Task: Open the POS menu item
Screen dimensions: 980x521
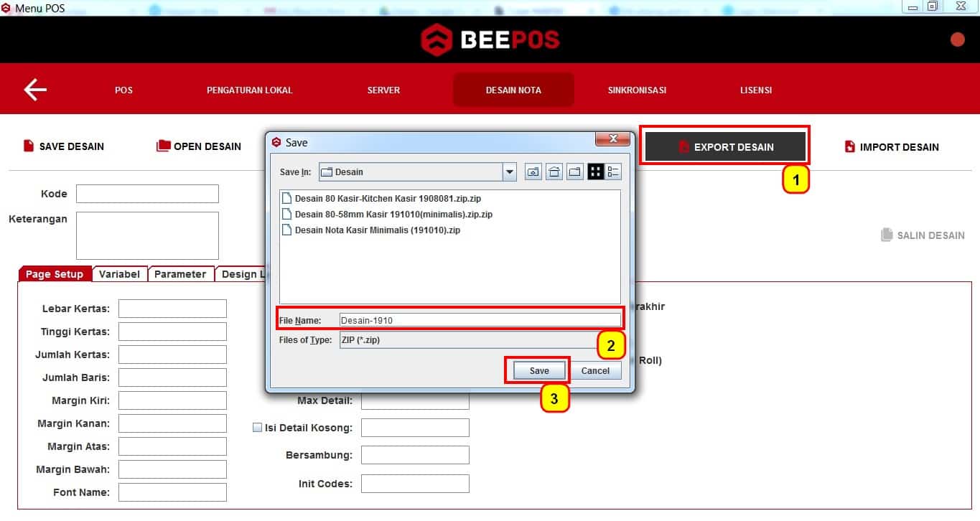Action: 123,90
